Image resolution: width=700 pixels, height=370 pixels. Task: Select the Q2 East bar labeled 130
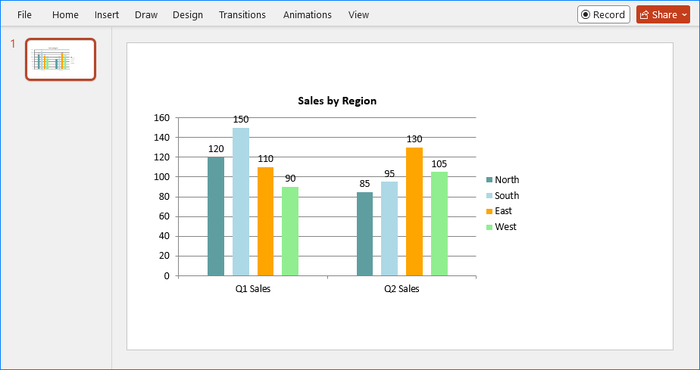[x=414, y=212]
